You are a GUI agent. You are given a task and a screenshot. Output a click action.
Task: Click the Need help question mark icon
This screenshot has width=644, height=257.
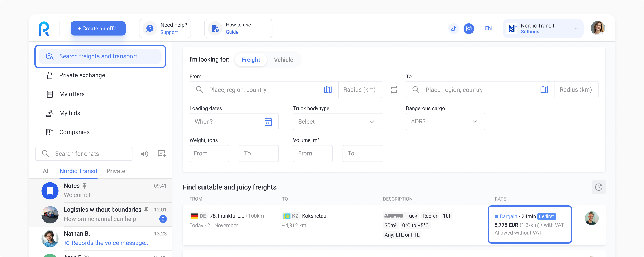150,29
